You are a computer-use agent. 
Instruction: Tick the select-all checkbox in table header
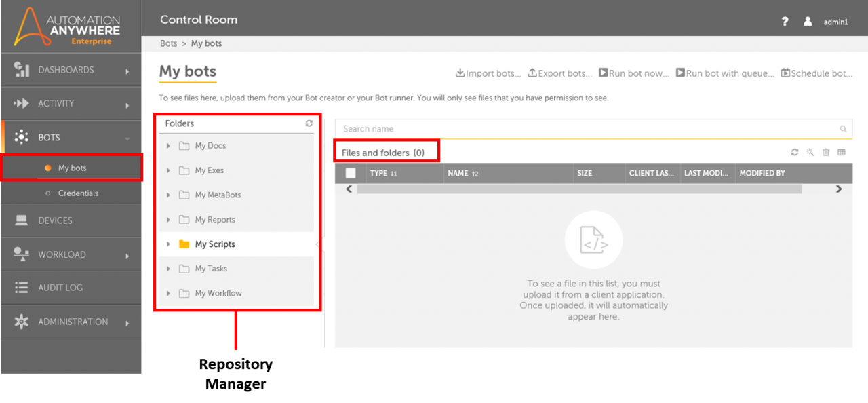pos(351,173)
